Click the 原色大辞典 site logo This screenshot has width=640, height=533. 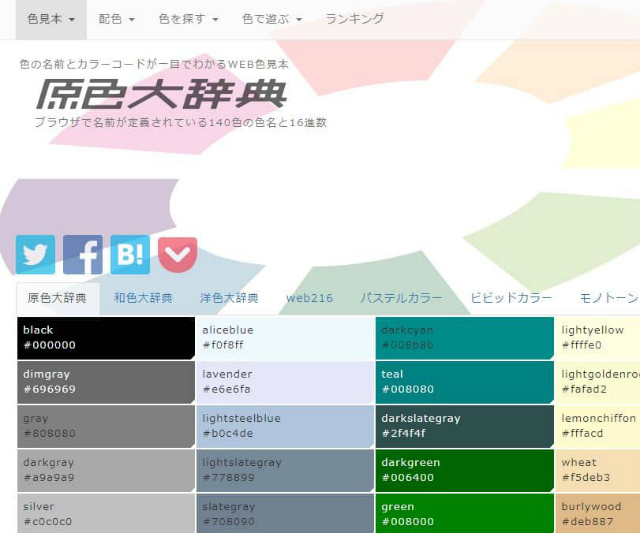pyautogui.click(x=162, y=94)
